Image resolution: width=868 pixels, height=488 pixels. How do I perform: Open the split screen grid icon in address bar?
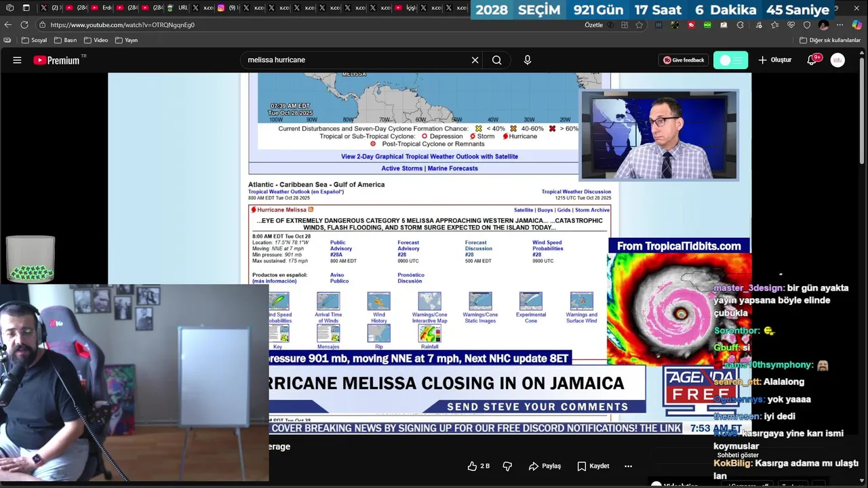pos(625,24)
